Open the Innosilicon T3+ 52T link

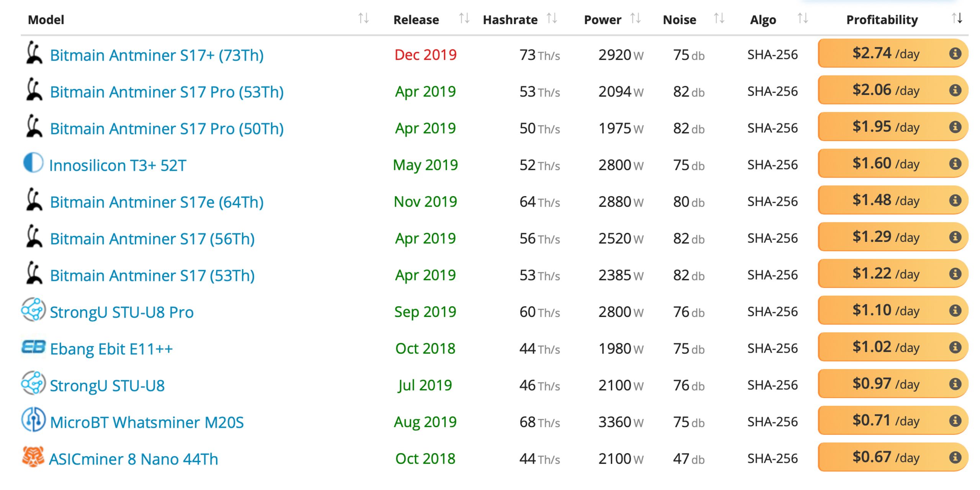coord(118,165)
